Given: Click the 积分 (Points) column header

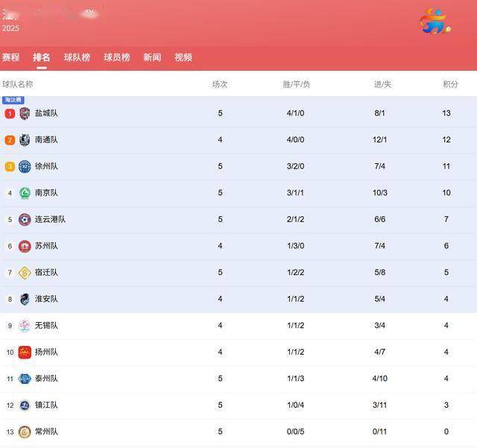Looking at the screenshot, I should (x=450, y=84).
